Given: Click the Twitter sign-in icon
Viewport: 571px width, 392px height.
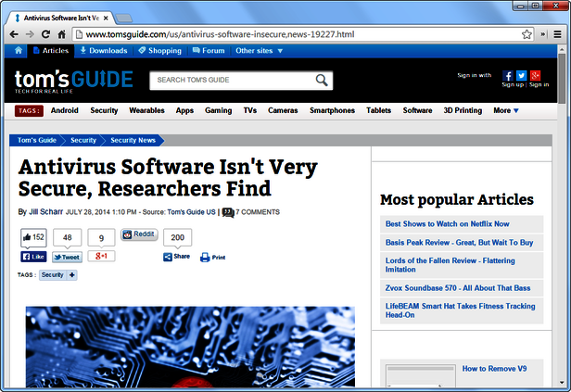Looking at the screenshot, I should point(522,75).
